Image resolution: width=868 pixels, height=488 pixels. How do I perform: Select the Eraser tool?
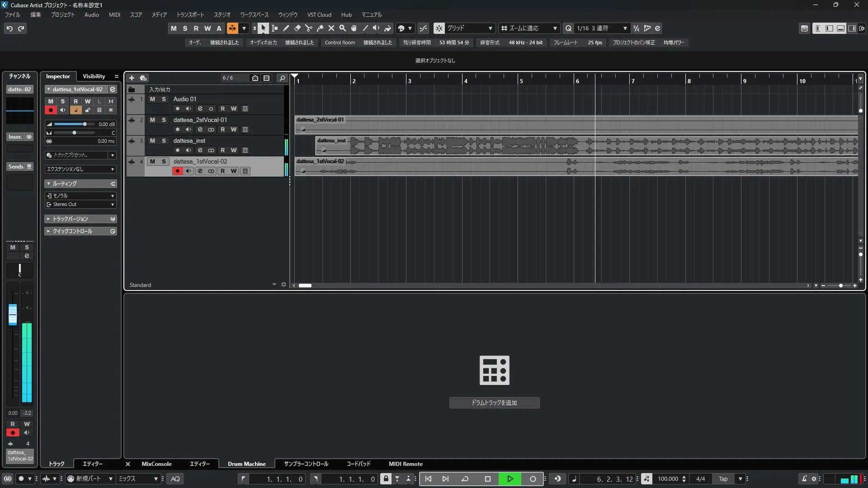click(297, 28)
